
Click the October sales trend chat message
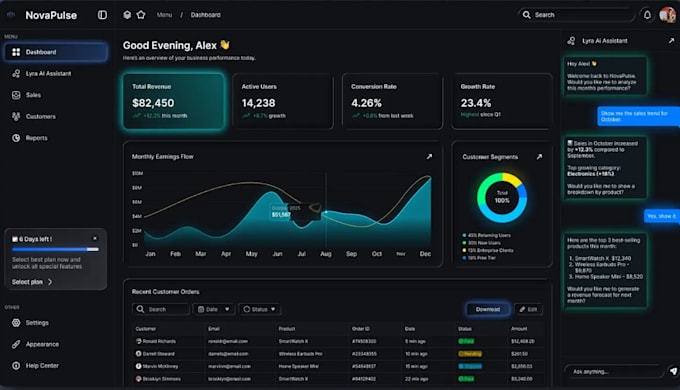(x=638, y=116)
